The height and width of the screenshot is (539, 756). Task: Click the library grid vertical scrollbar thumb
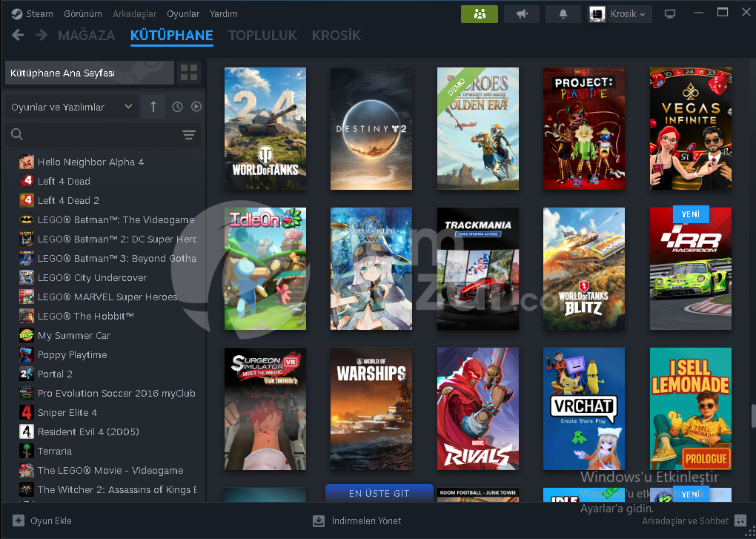click(x=752, y=416)
